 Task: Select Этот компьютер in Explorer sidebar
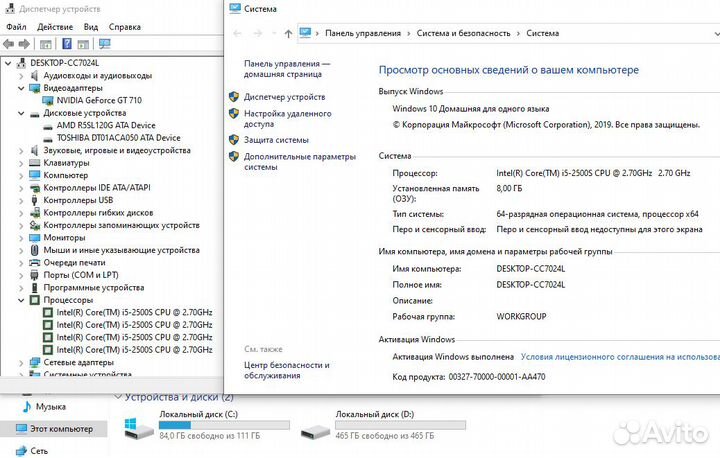[x=54, y=429]
